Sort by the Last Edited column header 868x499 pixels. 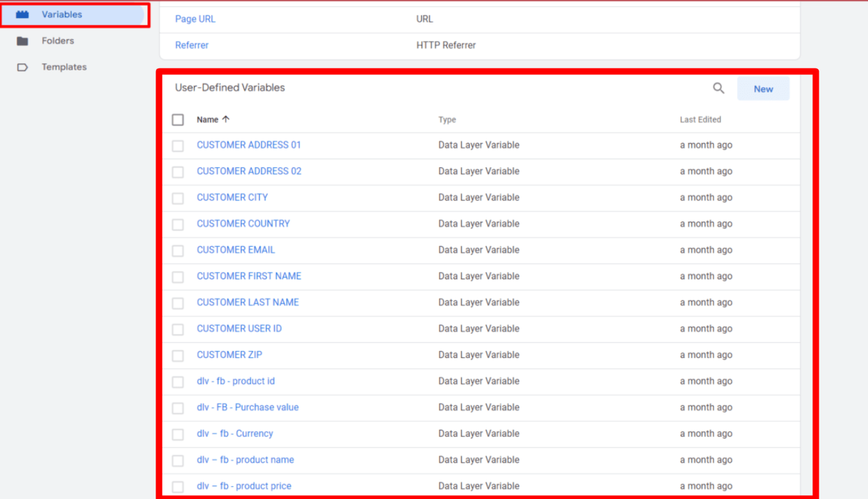click(x=700, y=120)
